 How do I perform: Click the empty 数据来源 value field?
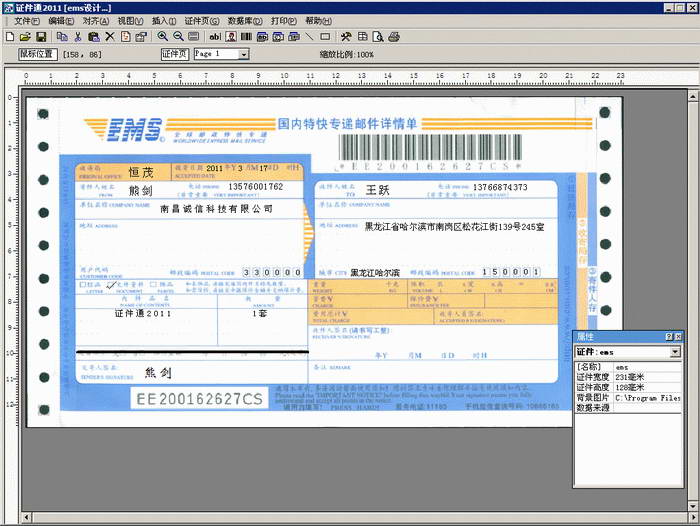pyautogui.click(x=648, y=408)
